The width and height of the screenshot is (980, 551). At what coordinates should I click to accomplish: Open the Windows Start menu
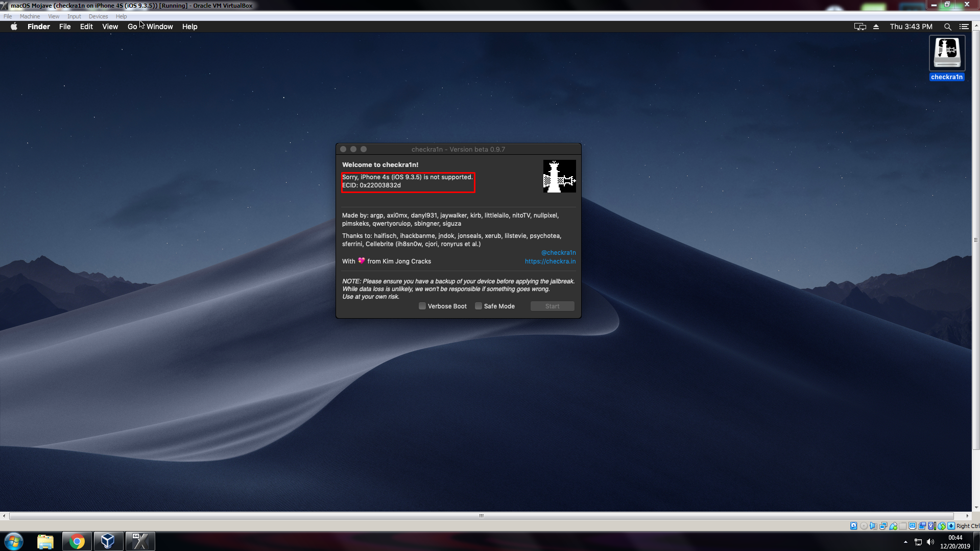coord(14,541)
